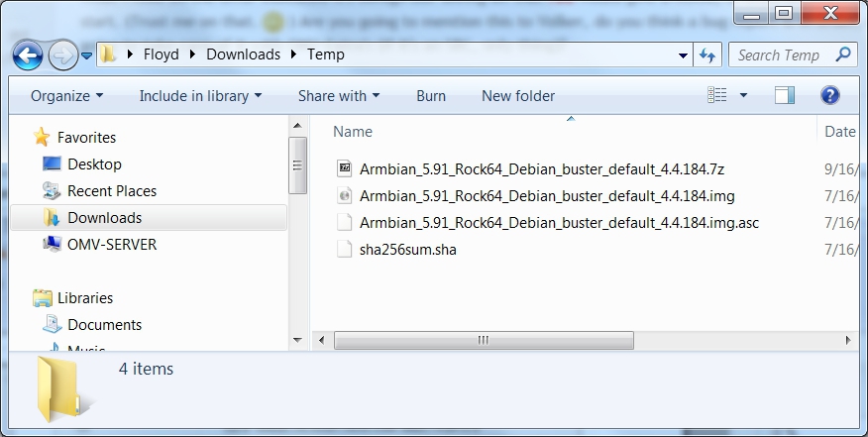Screen dimensions: 868x437
Task: Click the horizontal scrollbar thumb in file list
Action: [x=483, y=340]
